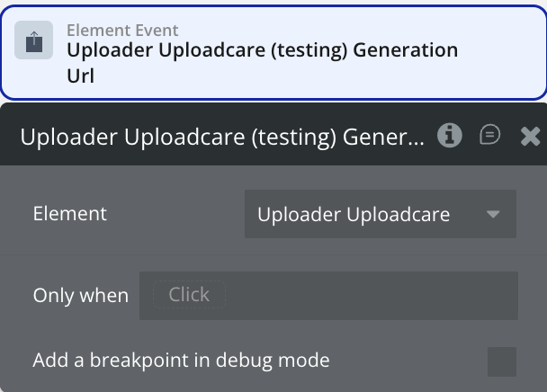547x392 pixels.
Task: Click the Only when condition field
Action: [x=328, y=296]
